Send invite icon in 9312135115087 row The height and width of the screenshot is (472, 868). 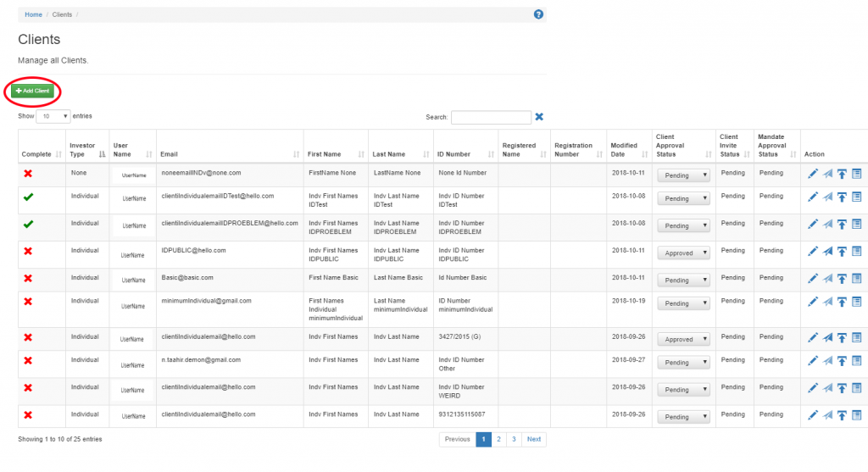click(x=827, y=415)
